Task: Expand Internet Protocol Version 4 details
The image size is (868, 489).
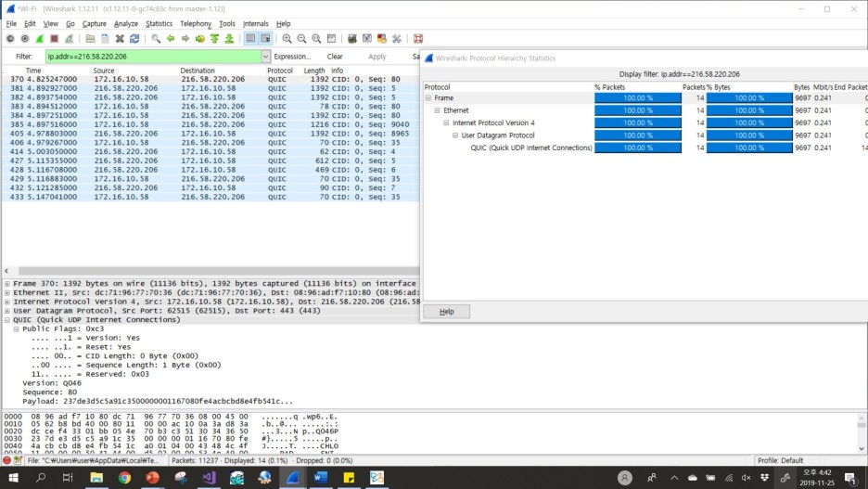Action: (x=7, y=302)
